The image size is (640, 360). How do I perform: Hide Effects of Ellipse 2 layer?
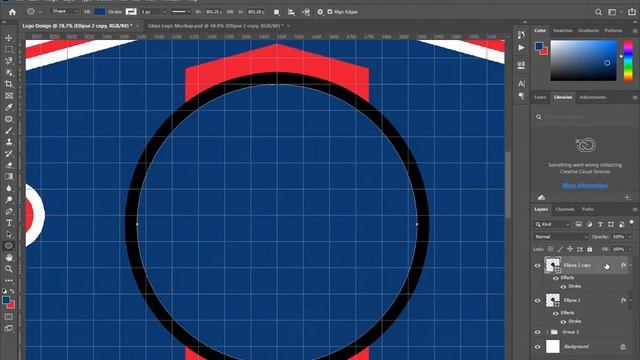click(x=556, y=313)
